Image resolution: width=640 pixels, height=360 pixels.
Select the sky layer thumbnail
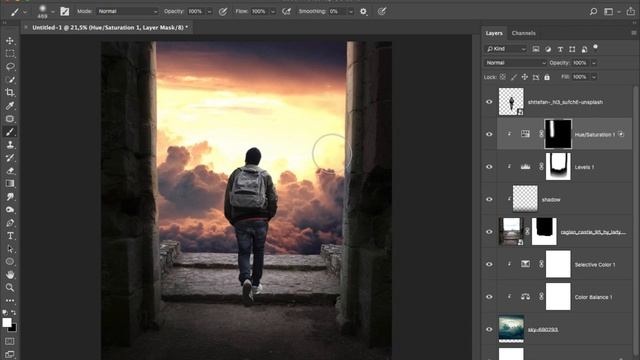point(511,329)
